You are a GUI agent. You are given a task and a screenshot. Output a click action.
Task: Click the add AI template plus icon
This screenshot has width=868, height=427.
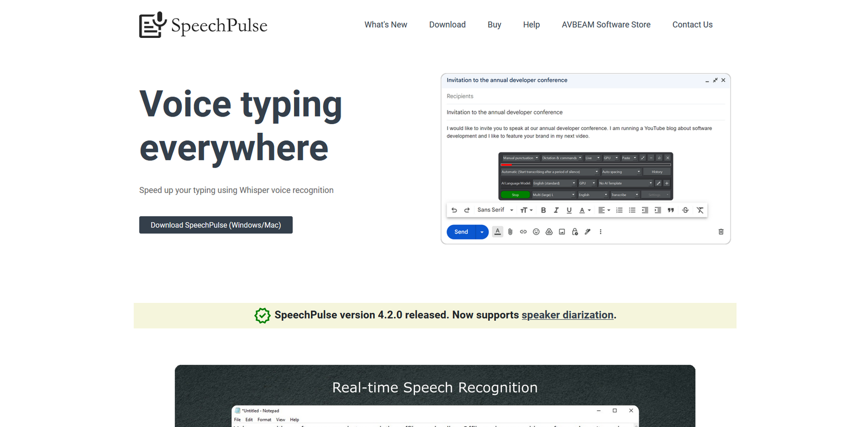[667, 183]
